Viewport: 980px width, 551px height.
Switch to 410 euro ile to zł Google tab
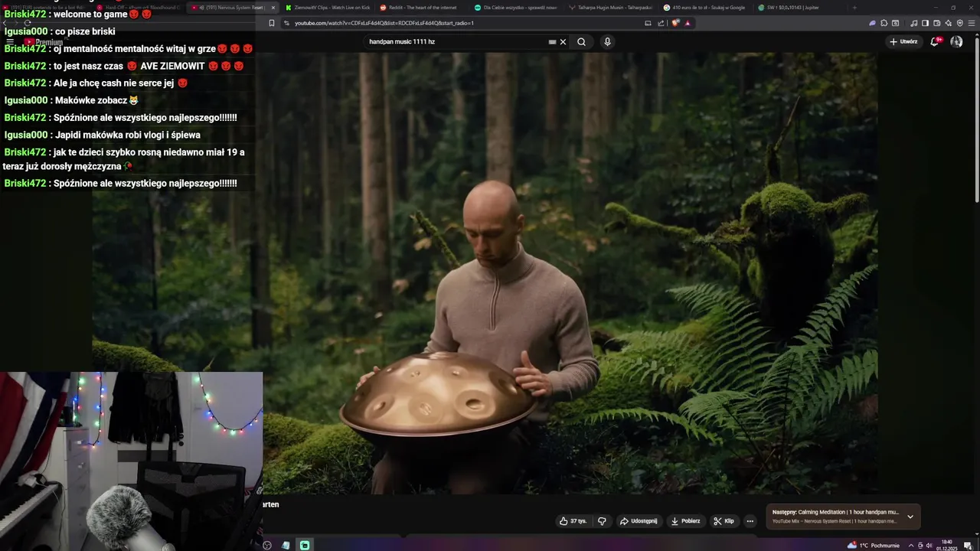tap(704, 8)
